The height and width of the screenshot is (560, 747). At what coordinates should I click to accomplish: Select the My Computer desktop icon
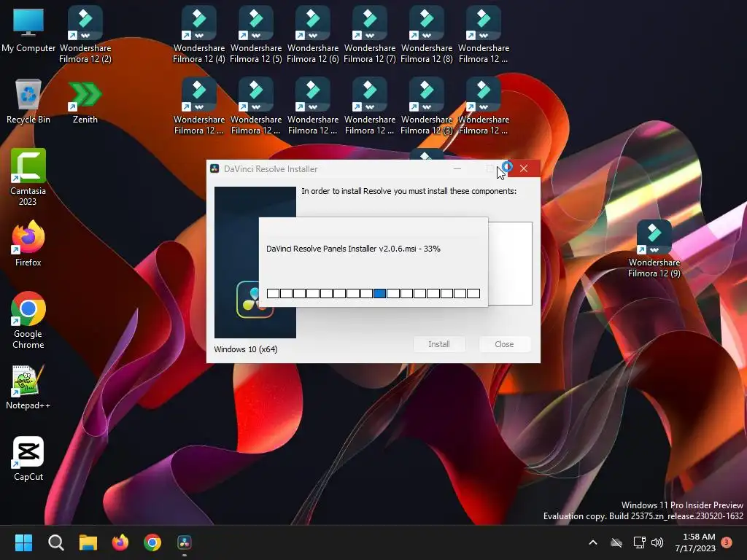[28, 30]
